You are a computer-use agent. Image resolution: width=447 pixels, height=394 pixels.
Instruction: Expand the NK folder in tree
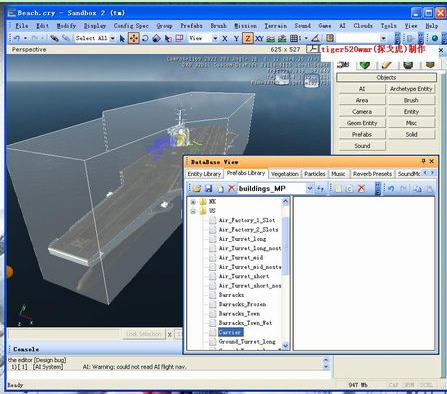pos(193,202)
